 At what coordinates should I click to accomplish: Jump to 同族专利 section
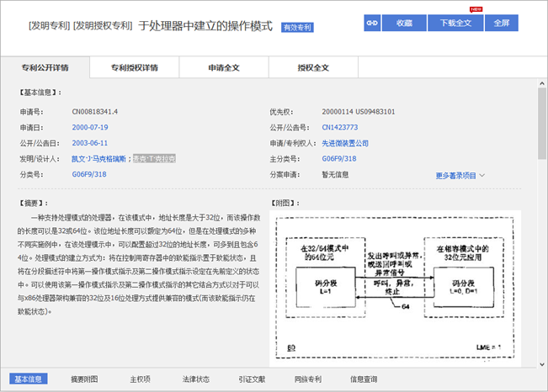(x=307, y=379)
